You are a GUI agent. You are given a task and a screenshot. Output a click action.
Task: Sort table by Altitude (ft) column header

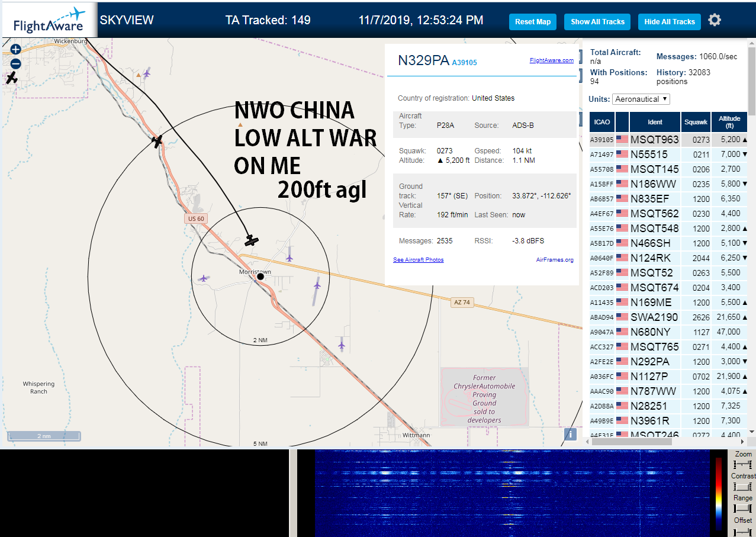(x=729, y=122)
